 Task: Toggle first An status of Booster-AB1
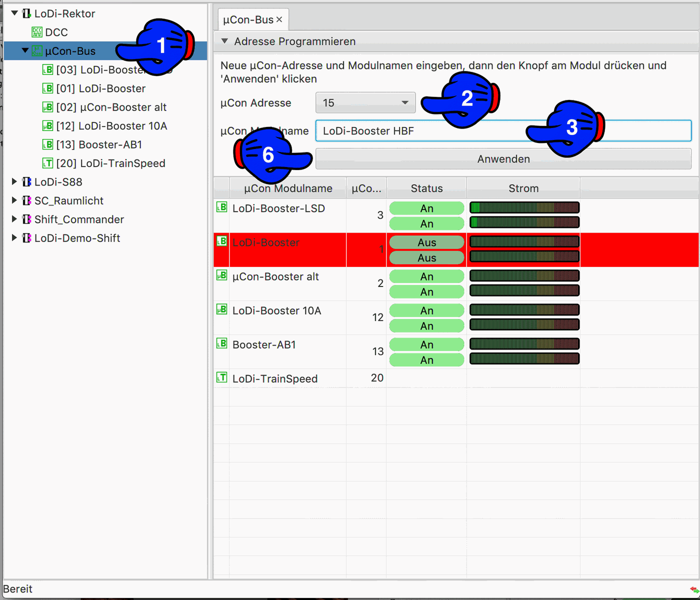[x=426, y=344]
